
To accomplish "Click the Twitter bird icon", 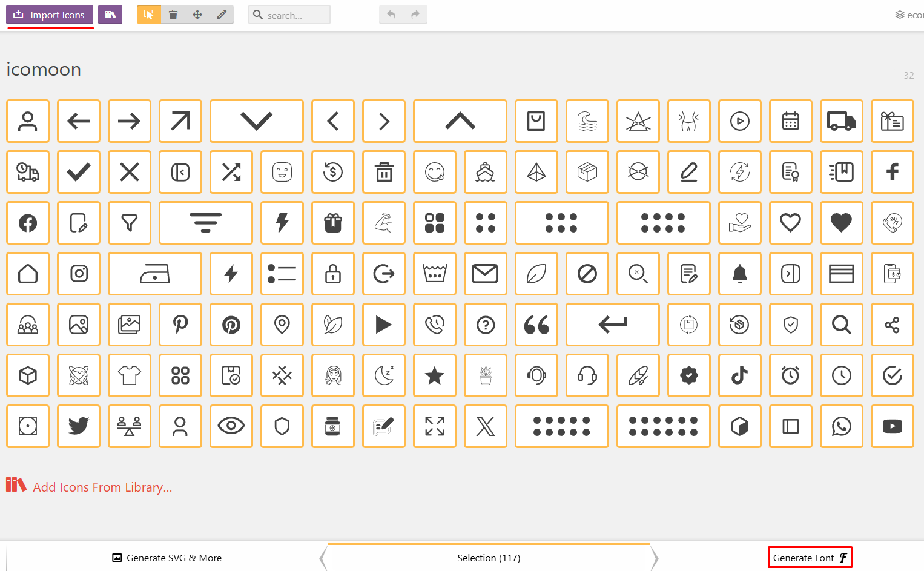I will coord(79,426).
